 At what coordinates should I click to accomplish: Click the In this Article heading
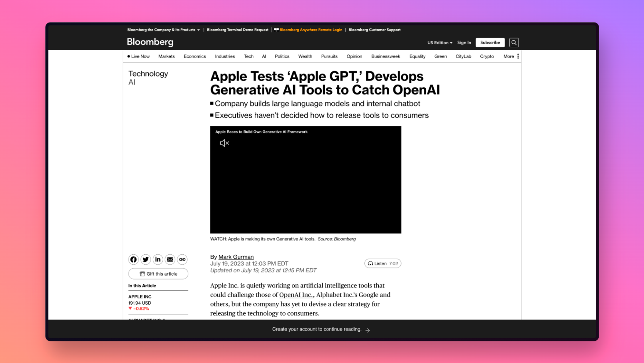pyautogui.click(x=142, y=286)
